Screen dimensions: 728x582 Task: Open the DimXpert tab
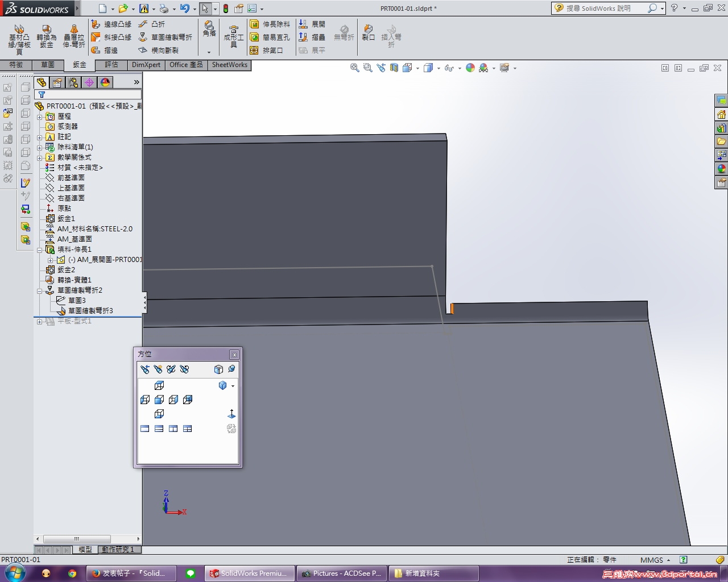146,65
